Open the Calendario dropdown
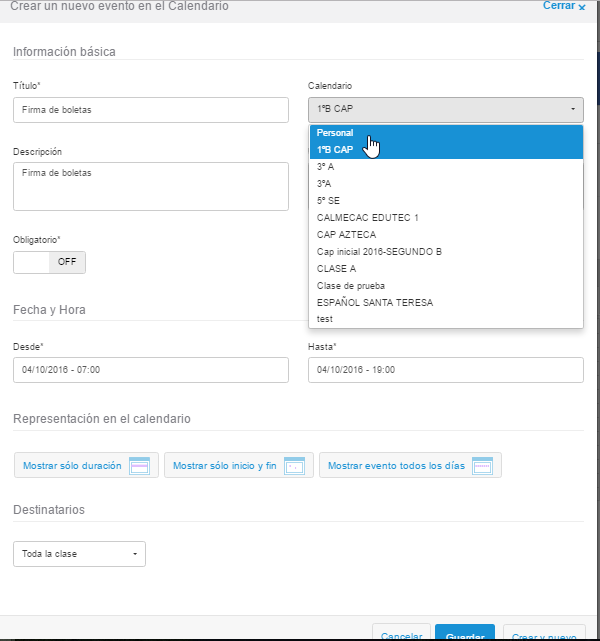 tap(445, 109)
